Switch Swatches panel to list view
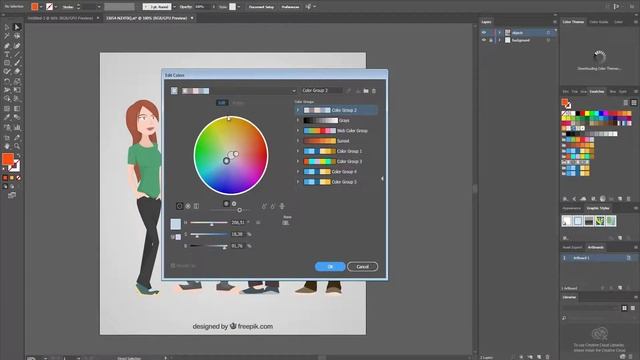 [x=625, y=102]
